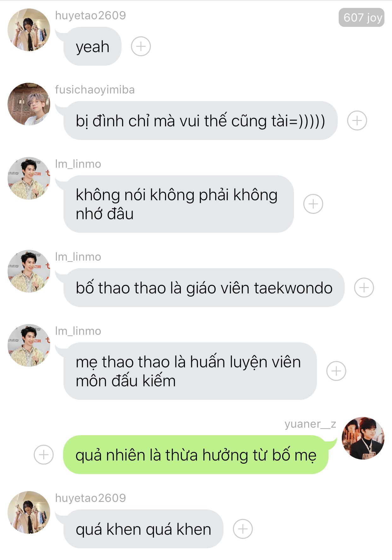Tap lm_linmo's avatar beside taekwondo message
This screenshot has height=560, width=392.
tap(29, 271)
